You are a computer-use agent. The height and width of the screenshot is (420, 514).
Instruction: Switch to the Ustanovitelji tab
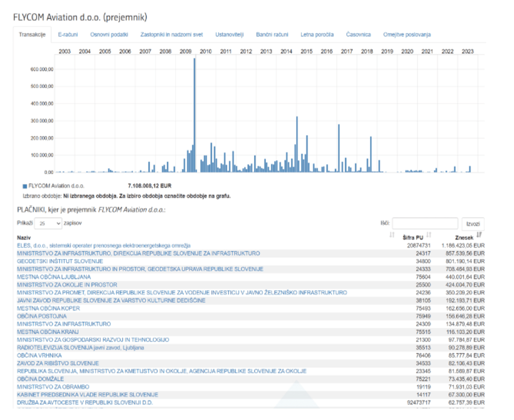point(229,34)
